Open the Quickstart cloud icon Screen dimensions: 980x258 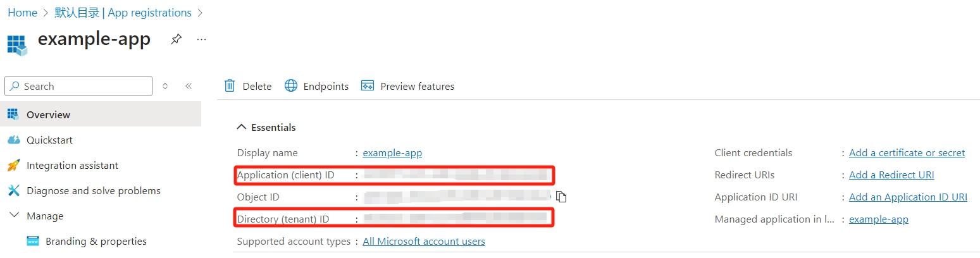pos(14,140)
